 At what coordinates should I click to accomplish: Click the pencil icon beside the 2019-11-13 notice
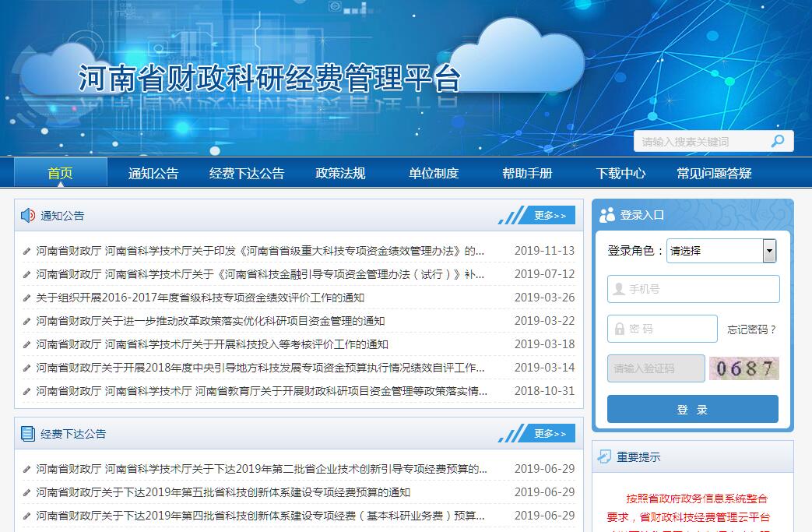[27, 251]
